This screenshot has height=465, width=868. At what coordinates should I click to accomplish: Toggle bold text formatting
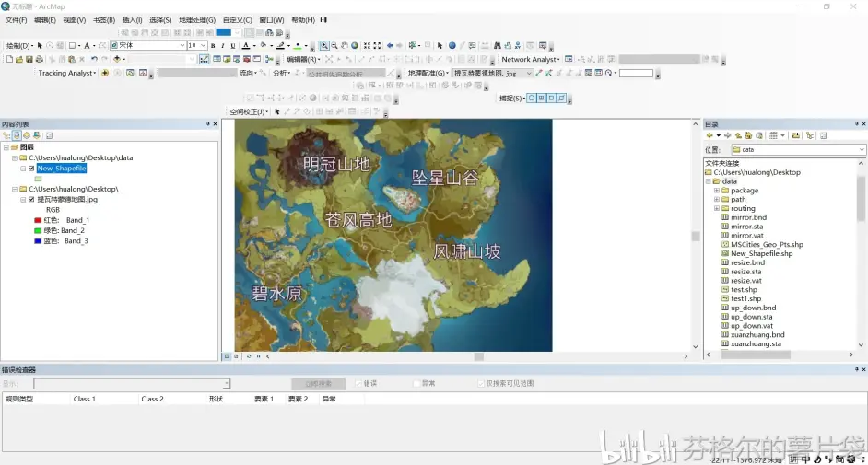213,45
